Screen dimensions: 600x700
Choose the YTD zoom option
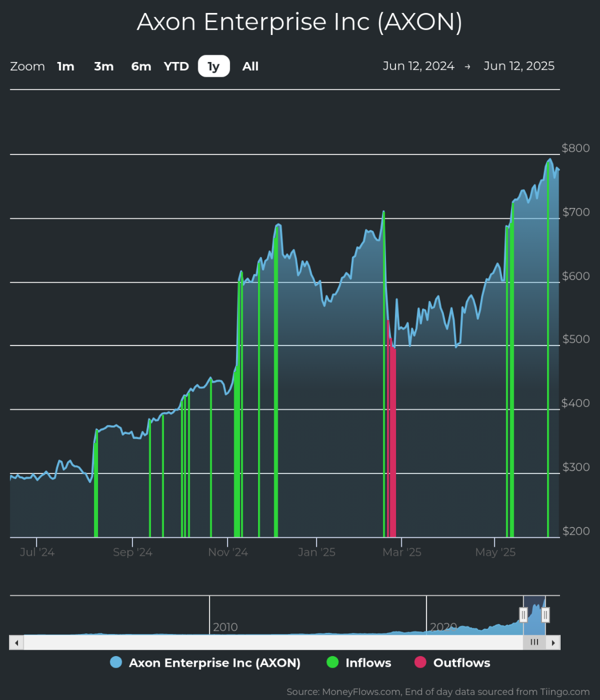click(x=176, y=67)
